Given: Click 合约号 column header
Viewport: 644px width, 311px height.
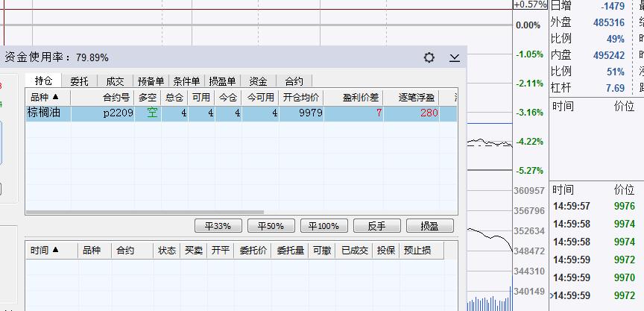Looking at the screenshot, I should tap(103, 98).
